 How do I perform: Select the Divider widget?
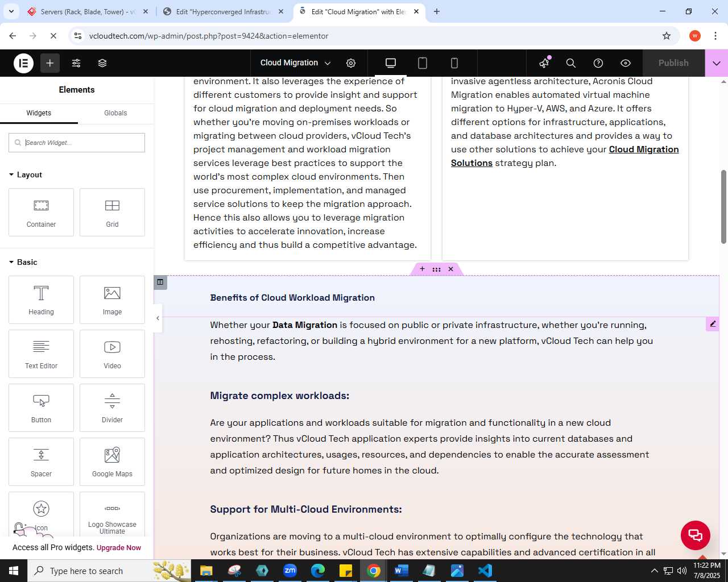pos(112,408)
